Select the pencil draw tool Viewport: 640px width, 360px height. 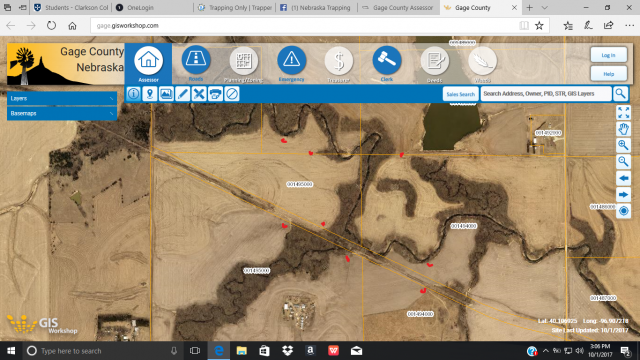click(182, 94)
